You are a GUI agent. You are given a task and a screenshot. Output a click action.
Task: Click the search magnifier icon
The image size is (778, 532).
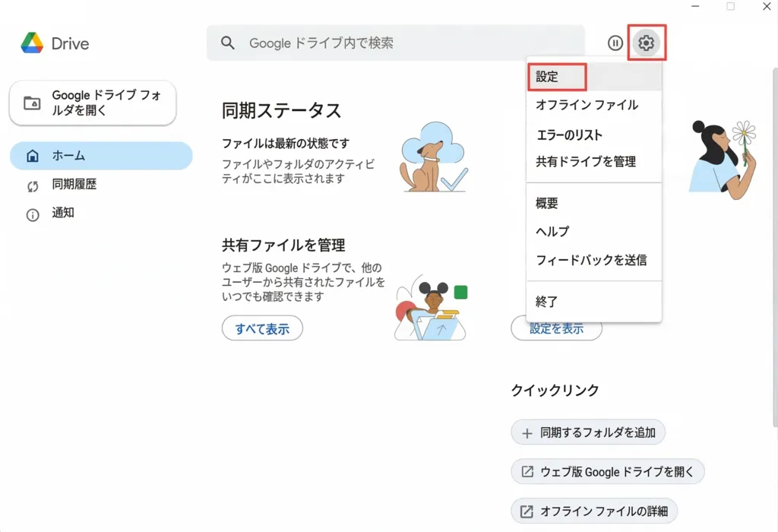(228, 43)
